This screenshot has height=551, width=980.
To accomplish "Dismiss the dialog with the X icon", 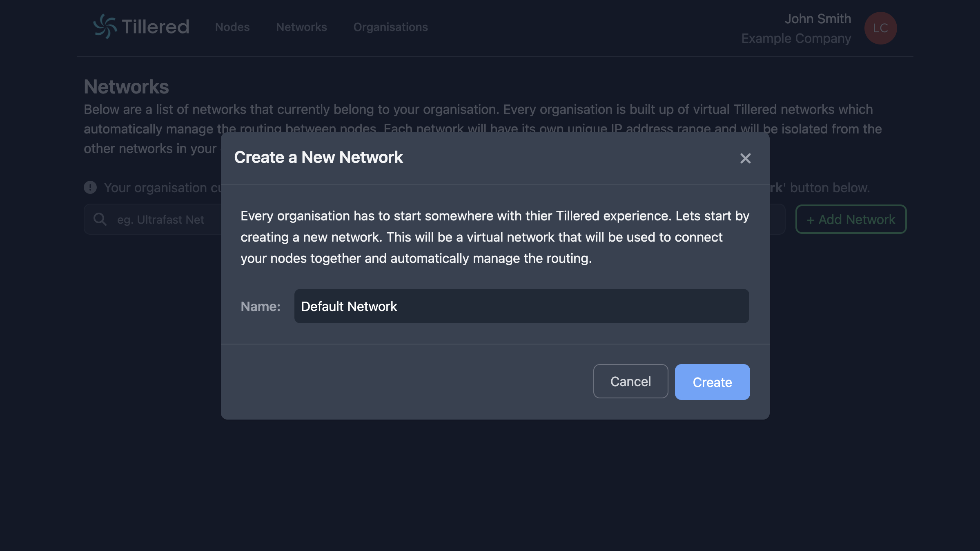I will (746, 158).
